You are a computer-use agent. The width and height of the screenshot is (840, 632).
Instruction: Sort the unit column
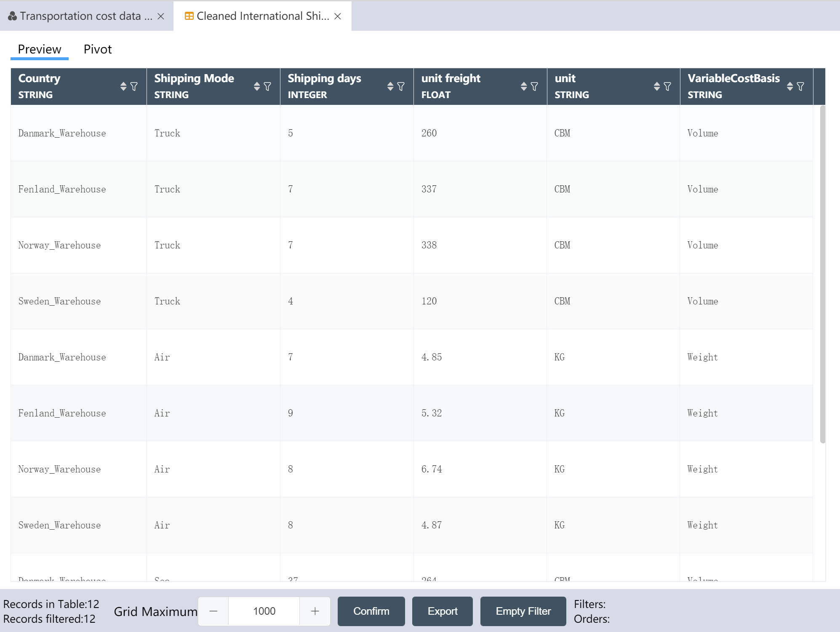[x=657, y=86]
